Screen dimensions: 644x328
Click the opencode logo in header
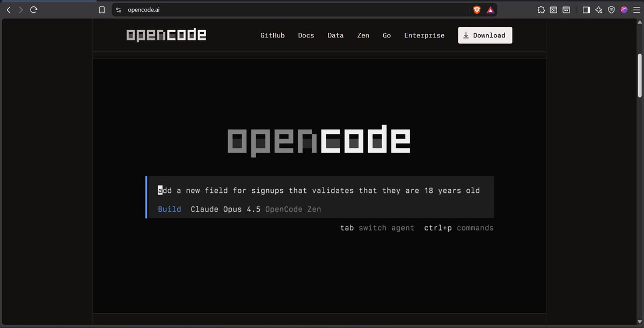166,35
